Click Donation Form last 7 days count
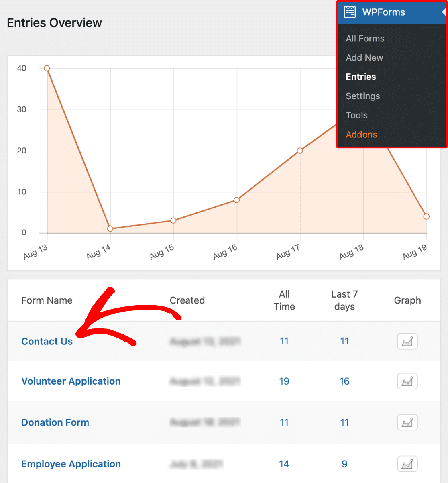The width and height of the screenshot is (448, 483). 344,422
